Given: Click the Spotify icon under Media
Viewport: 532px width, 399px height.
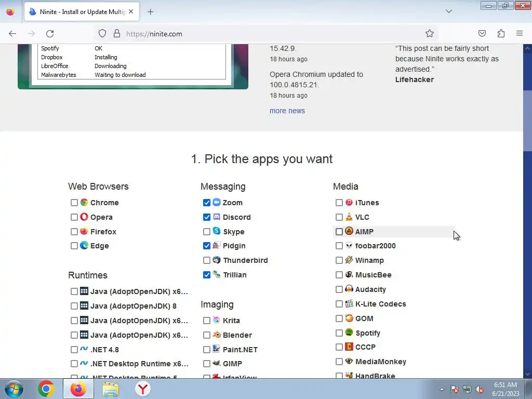Looking at the screenshot, I should pos(349,332).
